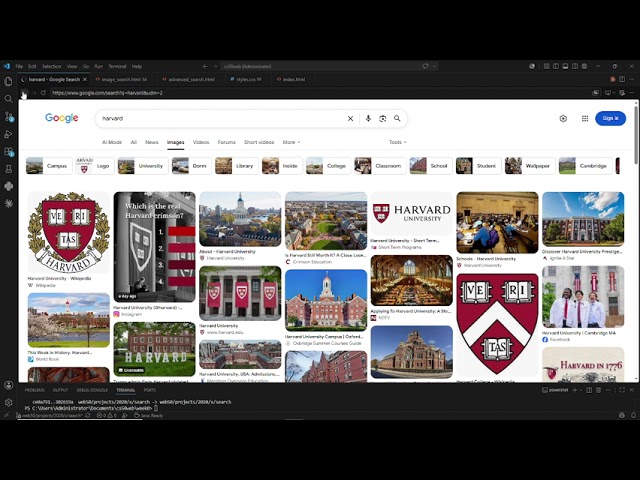Click the browser preview URL address field
The width and height of the screenshot is (640, 480).
pos(318,93)
